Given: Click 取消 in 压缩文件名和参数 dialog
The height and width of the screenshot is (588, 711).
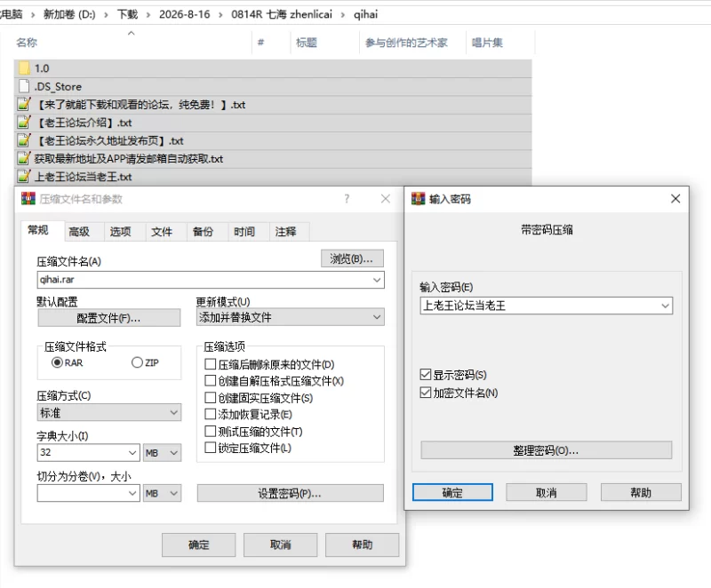Looking at the screenshot, I should pos(280,544).
